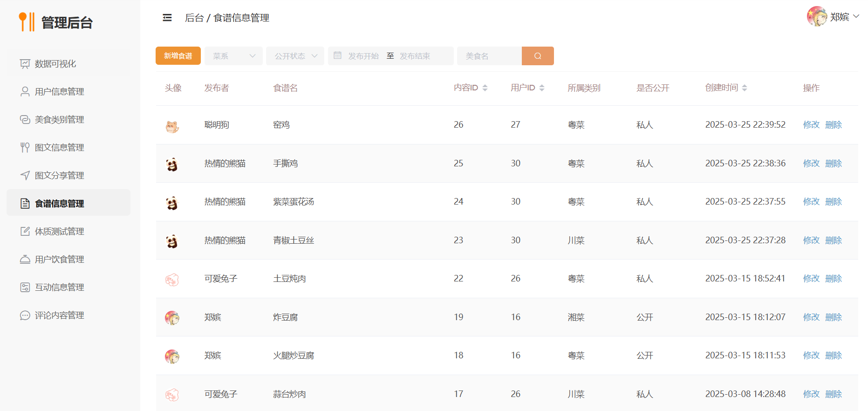Click 修改 for the 窑鸡 recipe
The height and width of the screenshot is (411, 868).
pyautogui.click(x=811, y=125)
